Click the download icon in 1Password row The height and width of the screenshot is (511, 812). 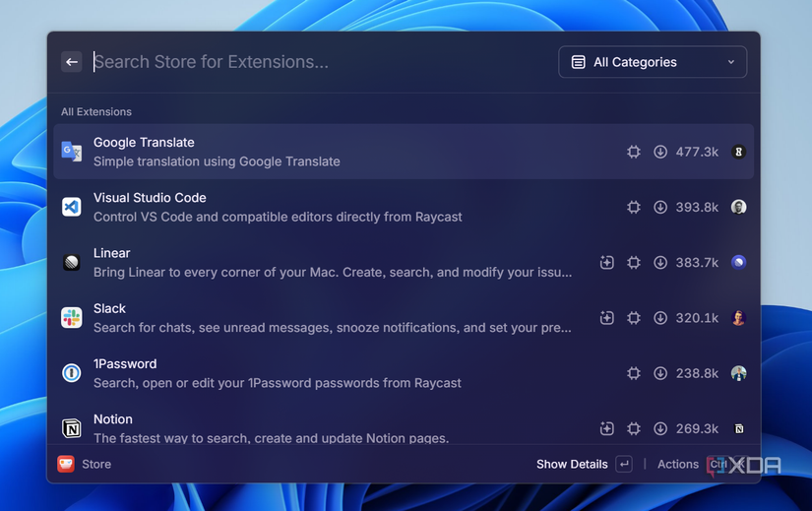[660, 373]
